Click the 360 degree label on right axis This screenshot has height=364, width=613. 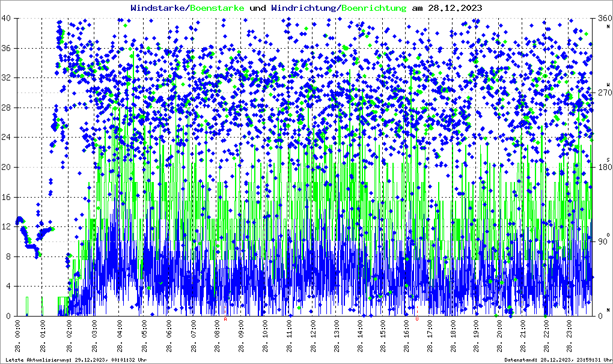602,18
